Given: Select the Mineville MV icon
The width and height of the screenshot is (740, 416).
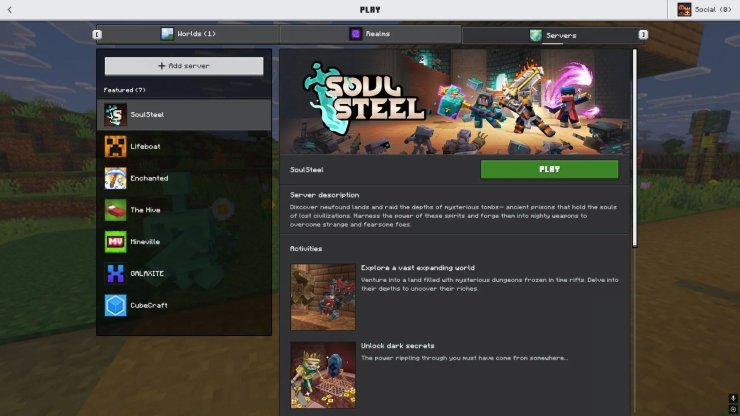Looking at the screenshot, I should click(x=116, y=242).
